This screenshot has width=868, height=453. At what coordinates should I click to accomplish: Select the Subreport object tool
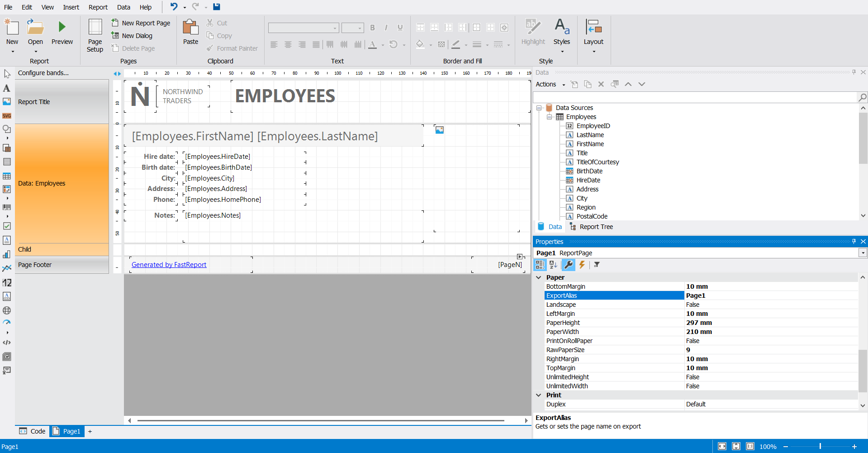click(x=7, y=148)
